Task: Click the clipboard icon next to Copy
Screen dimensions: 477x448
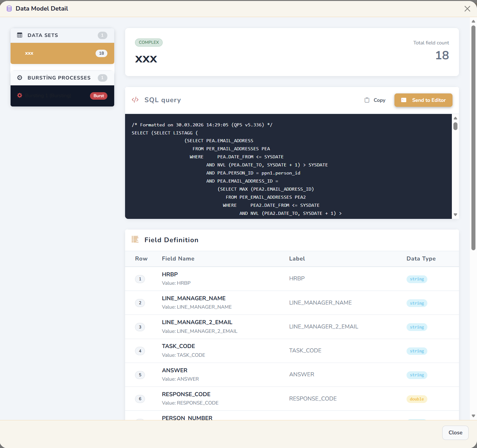Action: [x=367, y=100]
